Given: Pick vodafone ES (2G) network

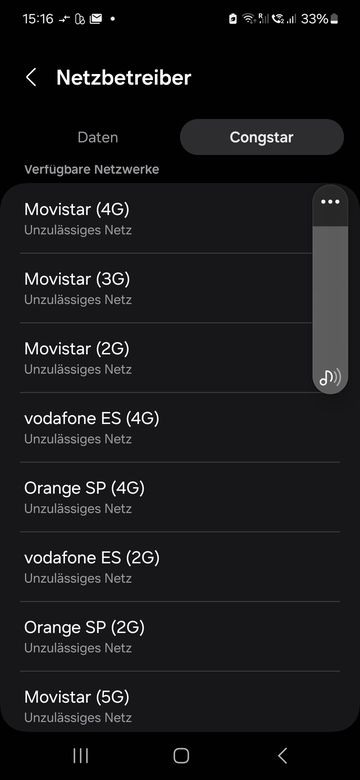Looking at the screenshot, I should click(180, 567).
